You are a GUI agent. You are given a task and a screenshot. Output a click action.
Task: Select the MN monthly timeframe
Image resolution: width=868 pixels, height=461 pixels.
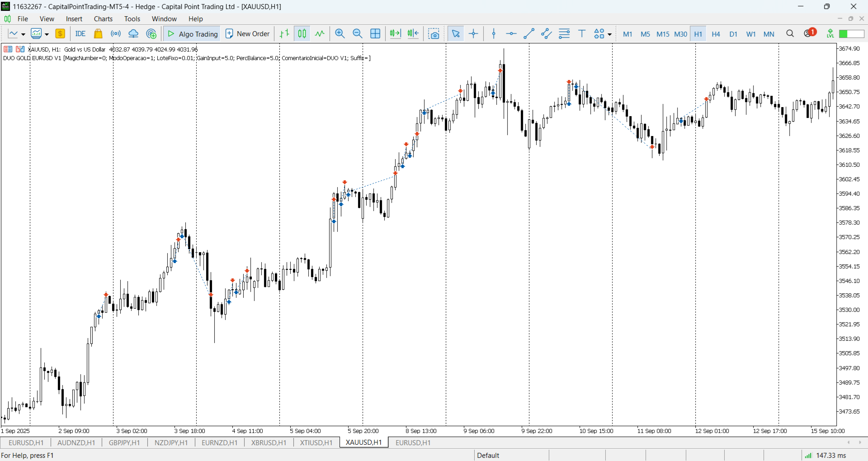click(769, 34)
